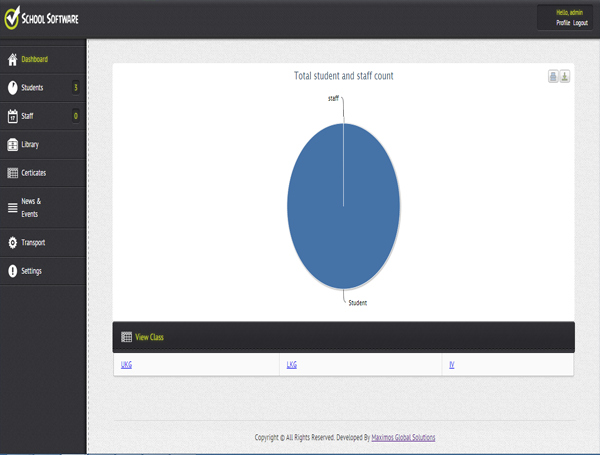Click the Transport gear icon
This screenshot has width=600, height=455.
[x=12, y=243]
